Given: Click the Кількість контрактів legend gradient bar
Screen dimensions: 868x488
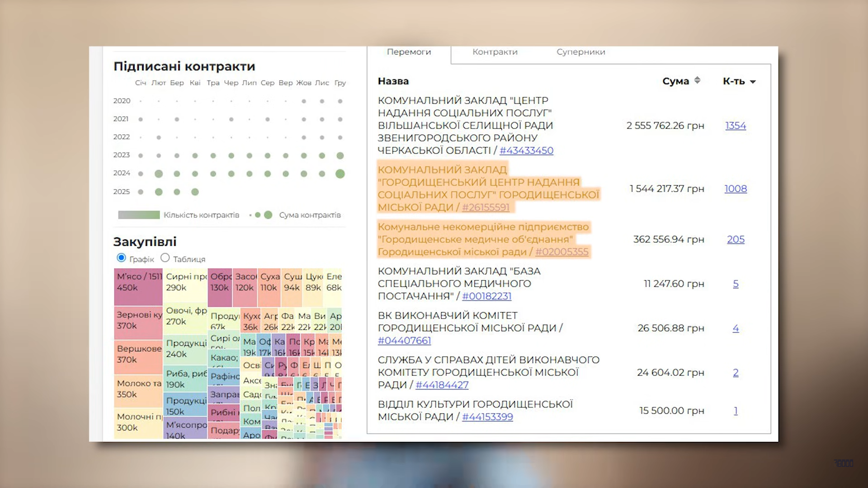Looking at the screenshot, I should [x=139, y=215].
